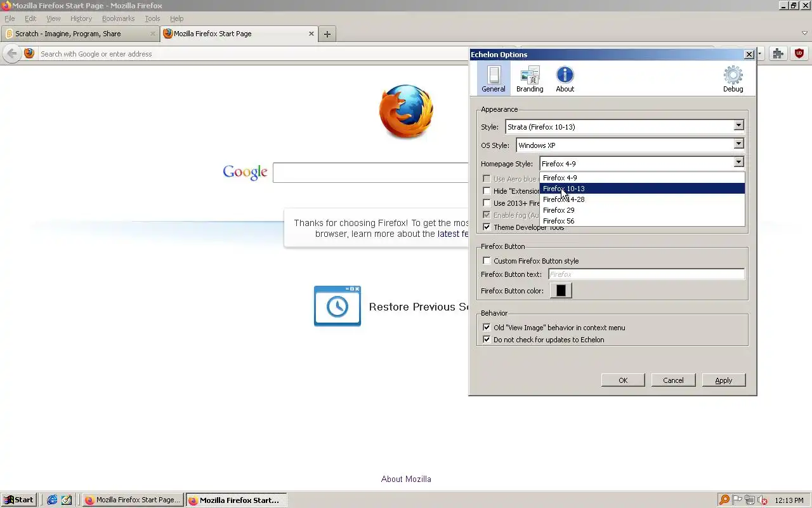
Task: Click the dropdown arrow left of Extensions icon
Action: 760,54
